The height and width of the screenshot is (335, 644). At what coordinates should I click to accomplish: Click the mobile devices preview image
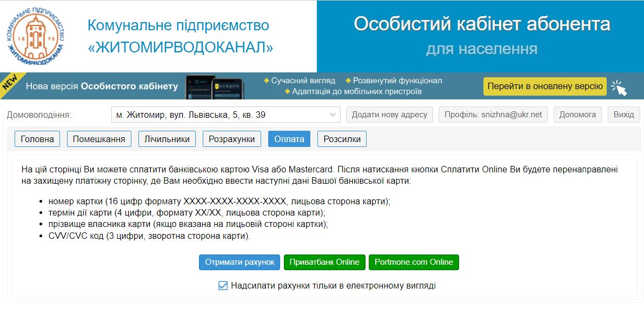(x=215, y=86)
